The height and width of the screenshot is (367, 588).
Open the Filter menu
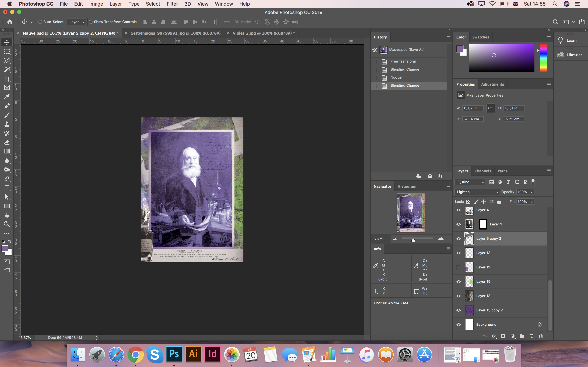(172, 4)
